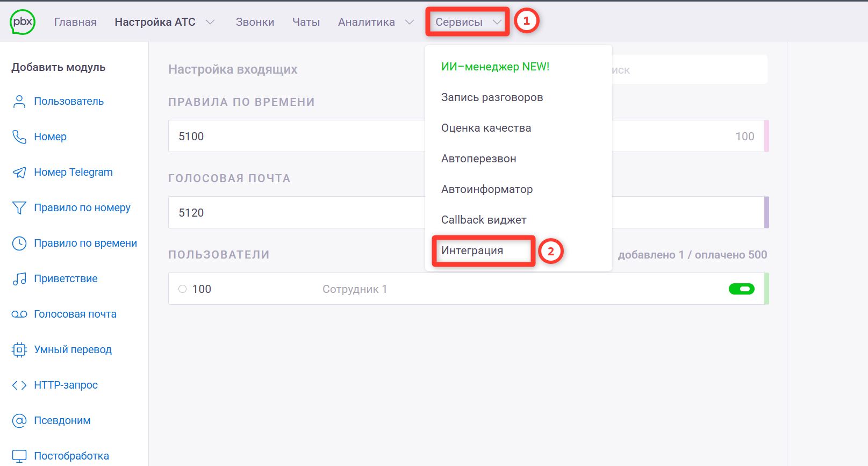The height and width of the screenshot is (466, 868).
Task: Click the purple color strip on row 5120
Action: pos(766,212)
